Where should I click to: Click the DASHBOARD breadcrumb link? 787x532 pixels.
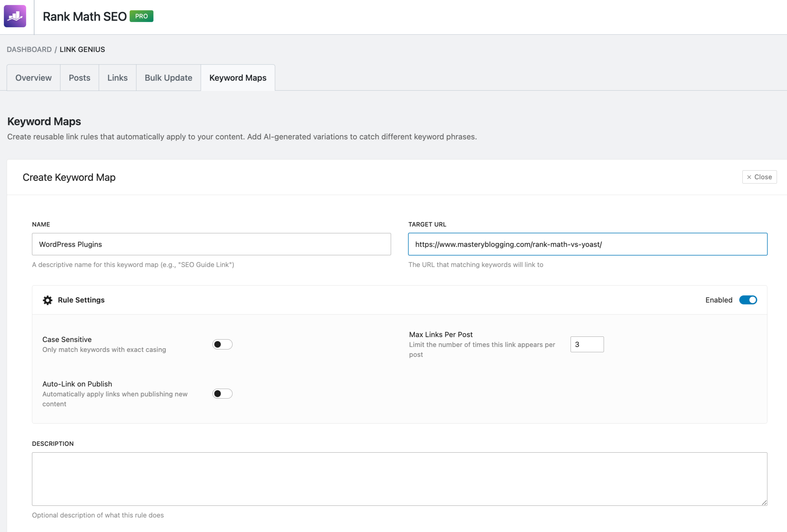(x=29, y=49)
